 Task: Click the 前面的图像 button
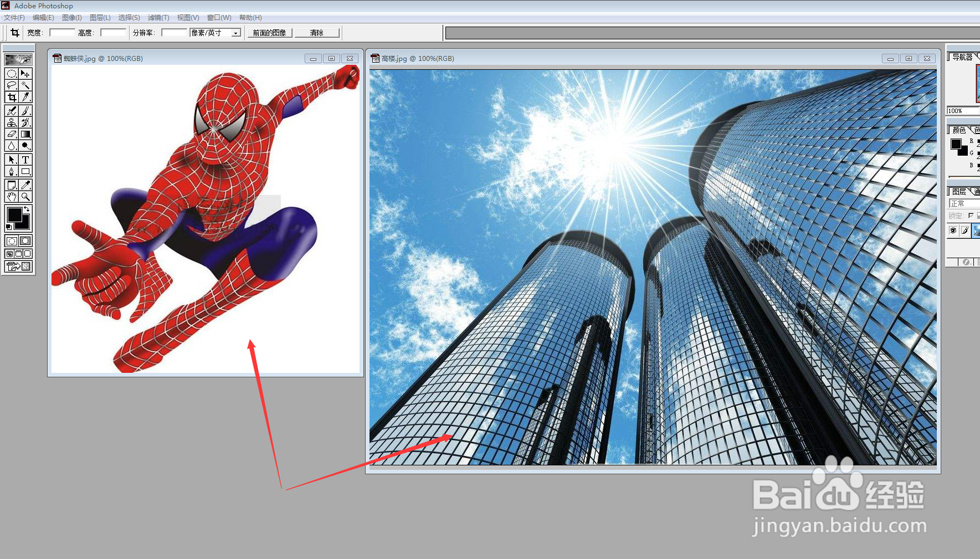point(270,33)
